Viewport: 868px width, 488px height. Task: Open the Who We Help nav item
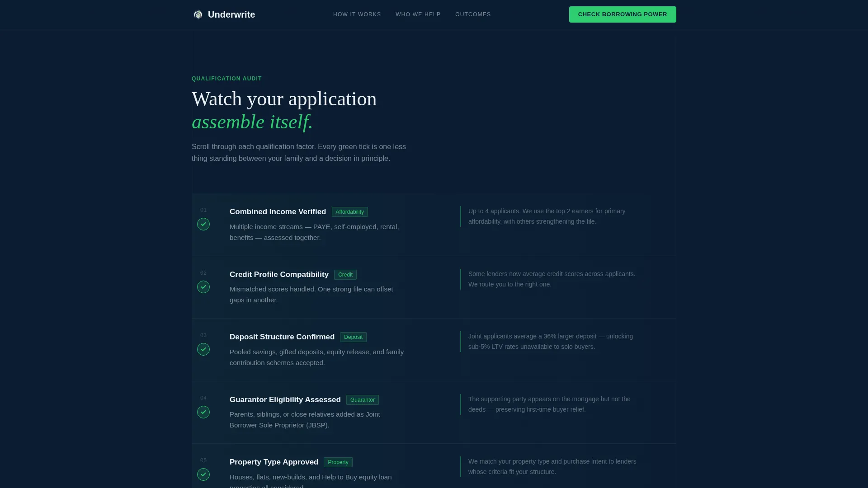(418, 14)
